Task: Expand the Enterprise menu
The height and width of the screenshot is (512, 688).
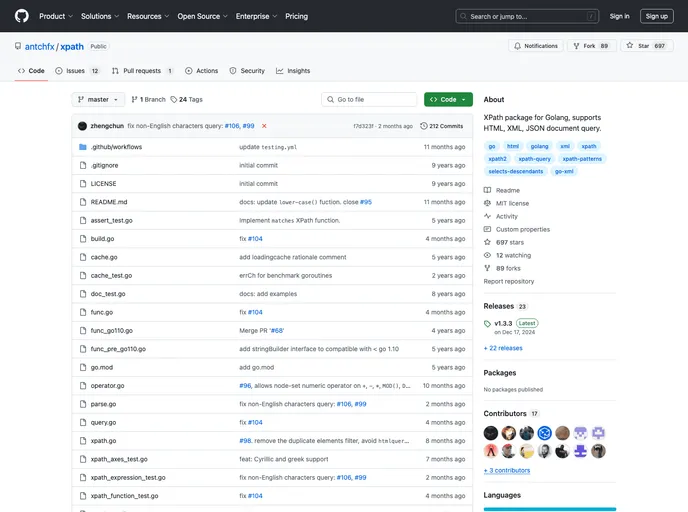Action: (256, 16)
